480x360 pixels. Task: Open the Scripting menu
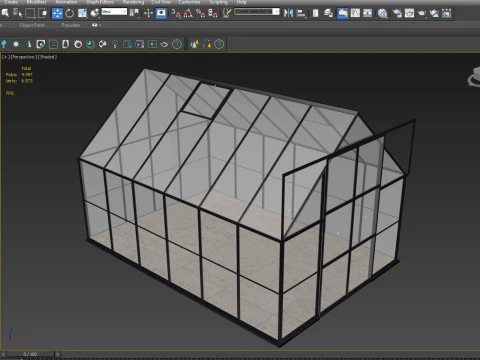click(219, 2)
